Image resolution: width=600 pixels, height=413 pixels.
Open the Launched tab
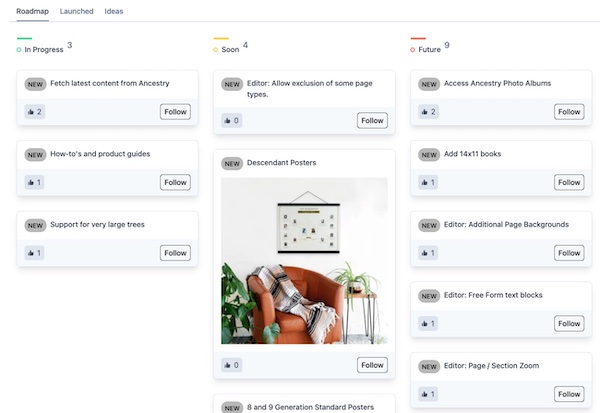(77, 11)
